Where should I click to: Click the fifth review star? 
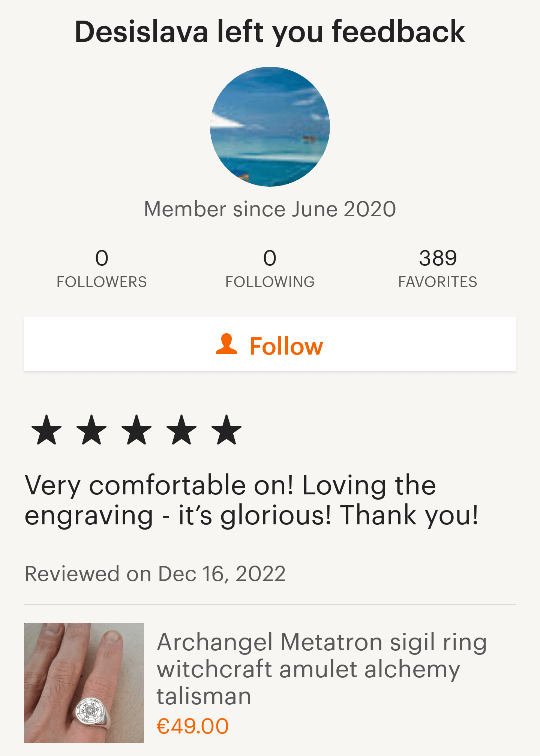click(226, 430)
